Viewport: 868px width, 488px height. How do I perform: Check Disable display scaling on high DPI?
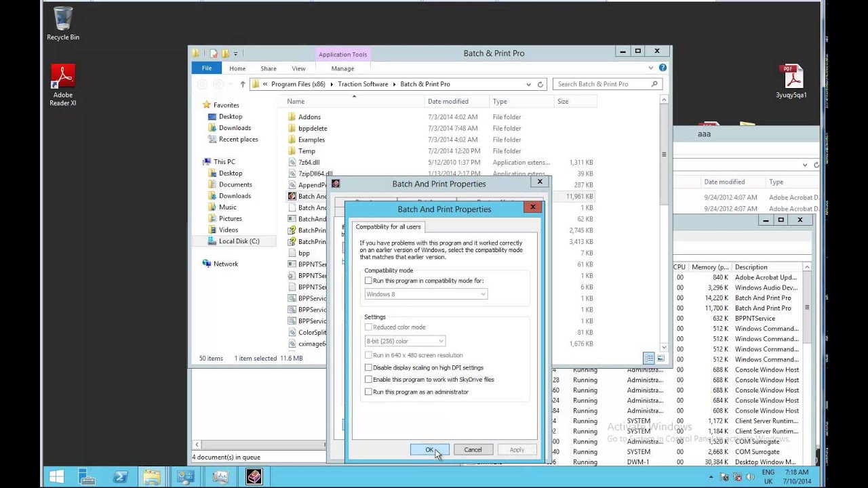[x=368, y=367]
